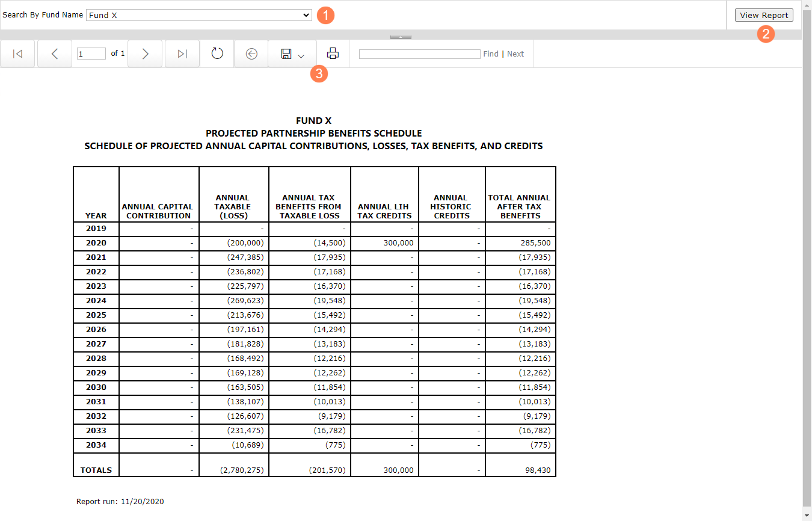Image resolution: width=812 pixels, height=521 pixels.
Task: Click the 2028 year cell
Action: pos(96,359)
